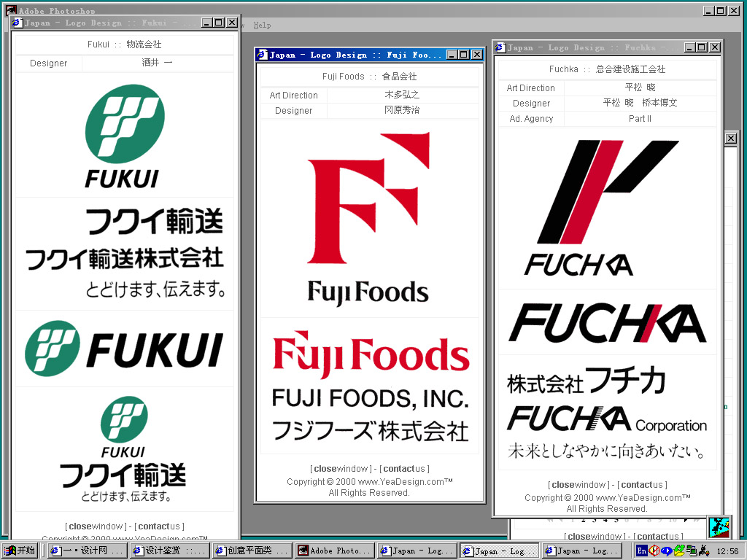Minimize the Fuchka logo window
747x560 pixels.
click(x=690, y=47)
